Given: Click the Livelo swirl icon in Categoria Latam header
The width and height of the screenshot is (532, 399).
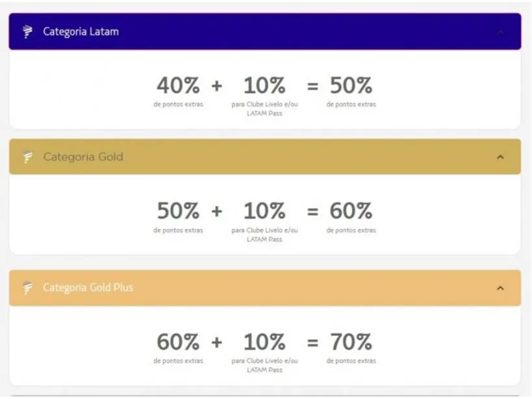Looking at the screenshot, I should click(26, 31).
